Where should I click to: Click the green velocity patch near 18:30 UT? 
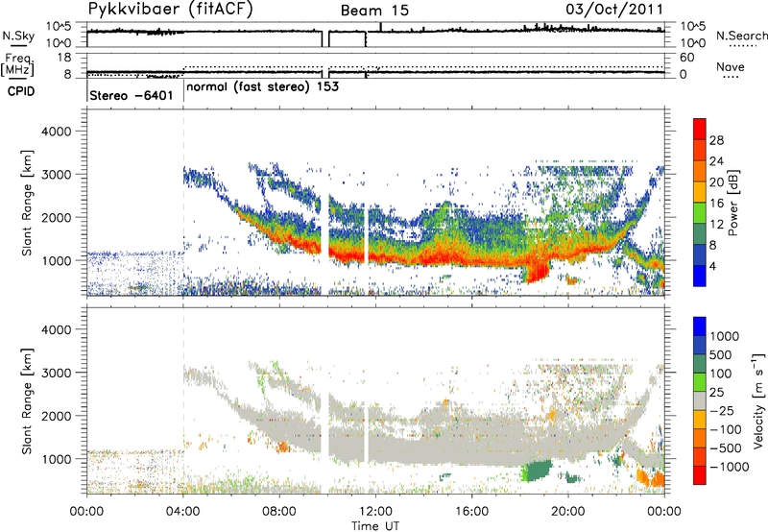pyautogui.click(x=538, y=471)
